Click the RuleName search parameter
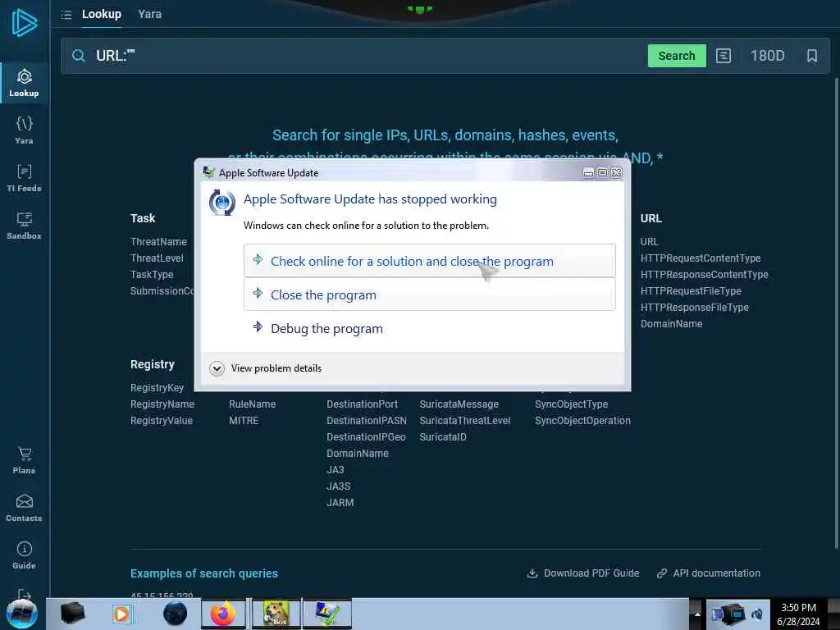Viewport: 840px width, 630px height. pyautogui.click(x=253, y=404)
